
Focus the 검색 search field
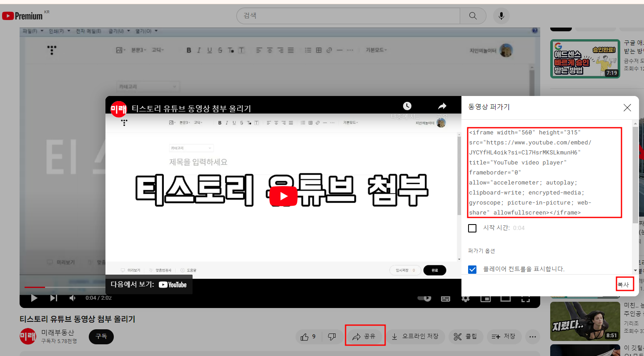348,16
